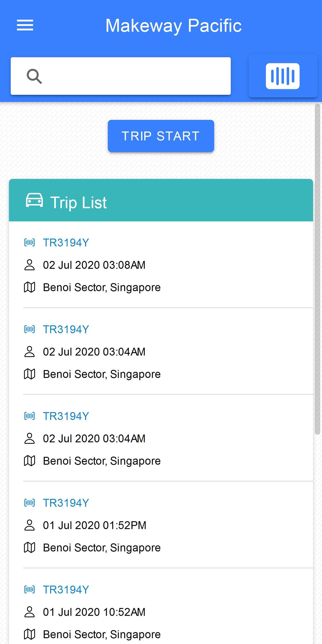The image size is (322, 644).
Task: Click person icon beside 01:52PM date
Action: pyautogui.click(x=30, y=525)
